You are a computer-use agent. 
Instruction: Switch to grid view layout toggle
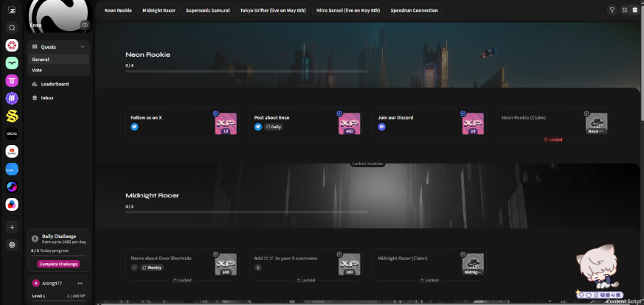(x=625, y=10)
